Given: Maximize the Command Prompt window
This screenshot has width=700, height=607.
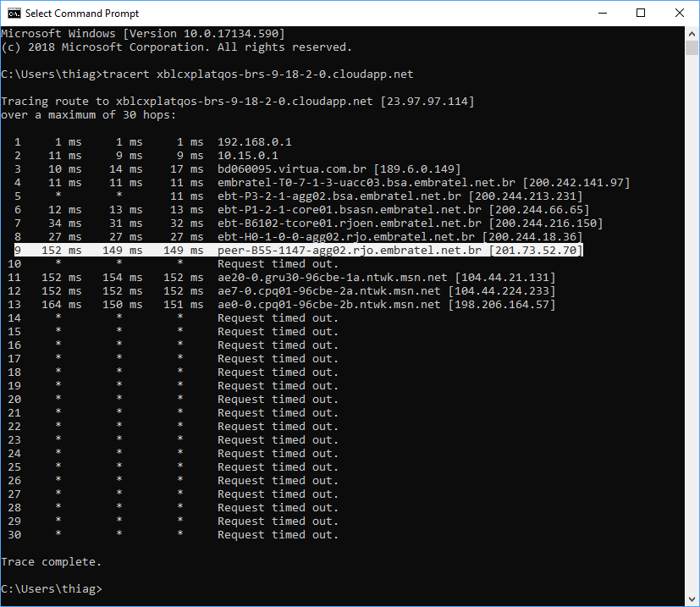Looking at the screenshot, I should pyautogui.click(x=641, y=14).
